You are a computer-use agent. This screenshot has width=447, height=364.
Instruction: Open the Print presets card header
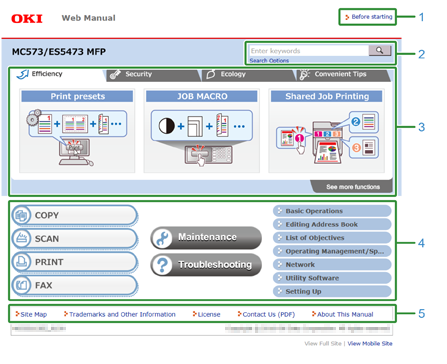[x=77, y=96]
